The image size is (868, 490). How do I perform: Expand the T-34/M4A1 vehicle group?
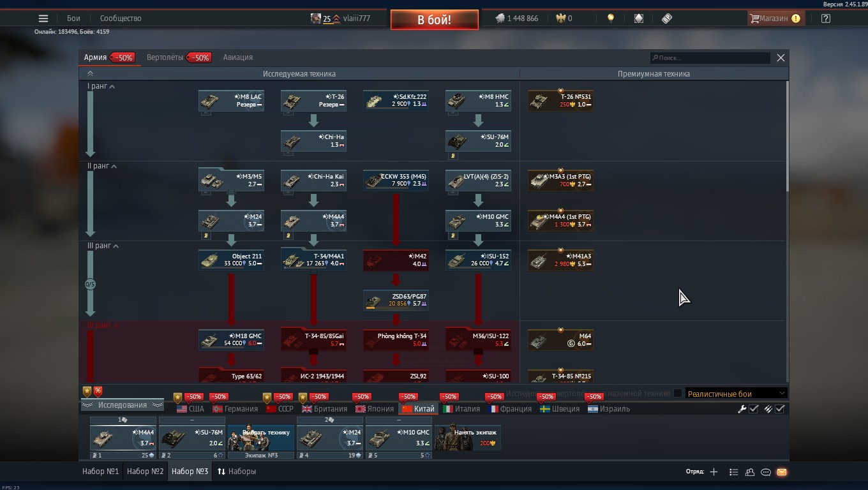tap(313, 260)
